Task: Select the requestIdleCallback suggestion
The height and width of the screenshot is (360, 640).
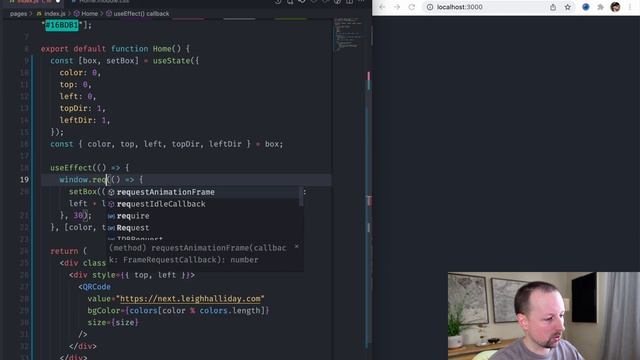Action: (x=204, y=204)
